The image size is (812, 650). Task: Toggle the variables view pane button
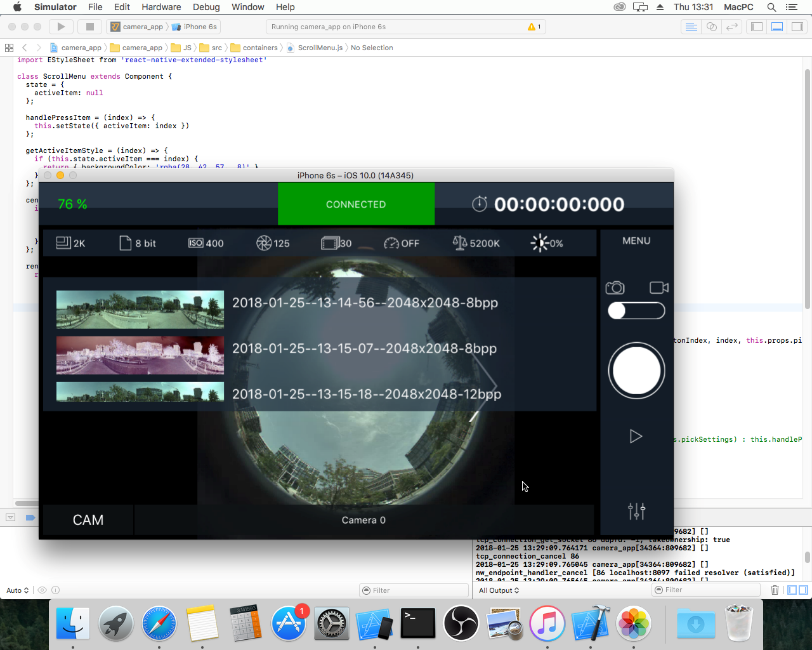click(x=792, y=590)
